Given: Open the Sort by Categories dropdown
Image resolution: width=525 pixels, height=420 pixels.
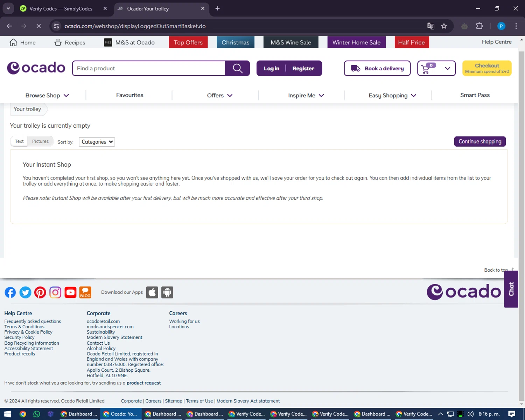Looking at the screenshot, I should pyautogui.click(x=97, y=142).
